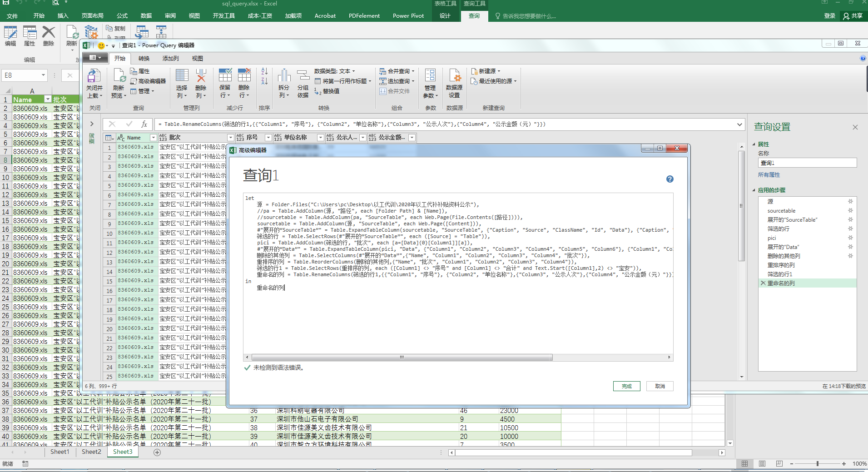Click the 保留行 icon
Image resolution: width=868 pixels, height=472 pixels.
pos(225,75)
